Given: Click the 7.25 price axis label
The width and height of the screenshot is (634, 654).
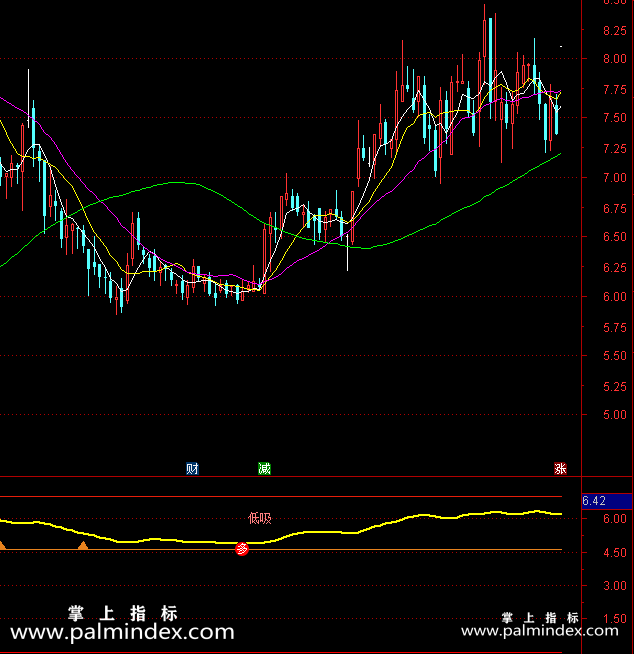Looking at the screenshot, I should 614,148.
